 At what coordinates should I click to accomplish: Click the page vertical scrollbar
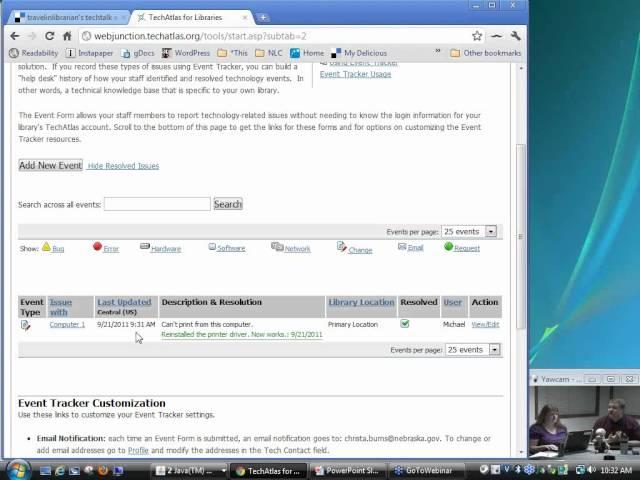coord(520,237)
